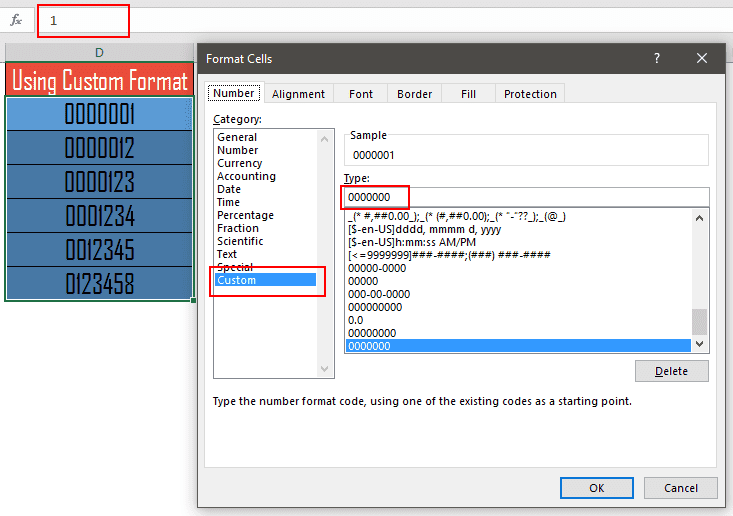Screen dimensions: 733x516
Task: Choose the Percentage category
Action: point(245,215)
